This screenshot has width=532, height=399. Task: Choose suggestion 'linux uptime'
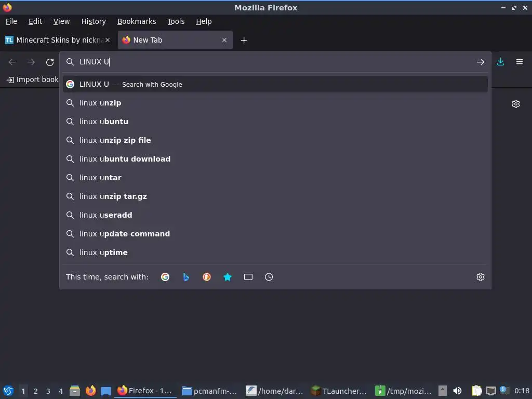pos(275,252)
